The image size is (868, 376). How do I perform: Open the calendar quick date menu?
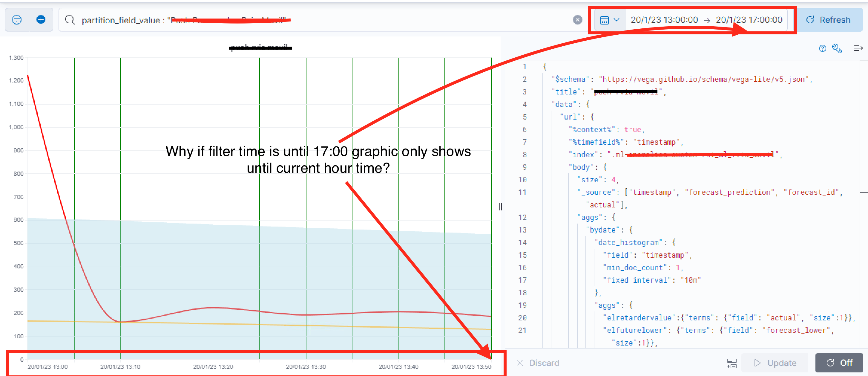click(610, 20)
